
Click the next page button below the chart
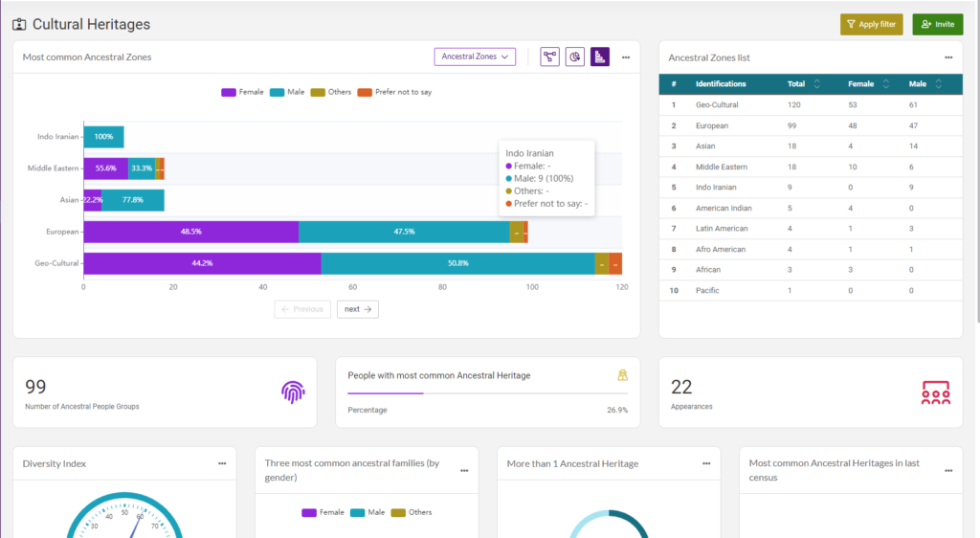(x=358, y=309)
